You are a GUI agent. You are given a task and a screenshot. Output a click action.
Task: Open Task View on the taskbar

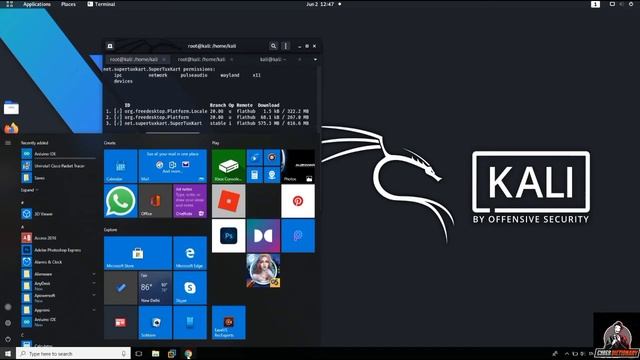tap(139, 353)
